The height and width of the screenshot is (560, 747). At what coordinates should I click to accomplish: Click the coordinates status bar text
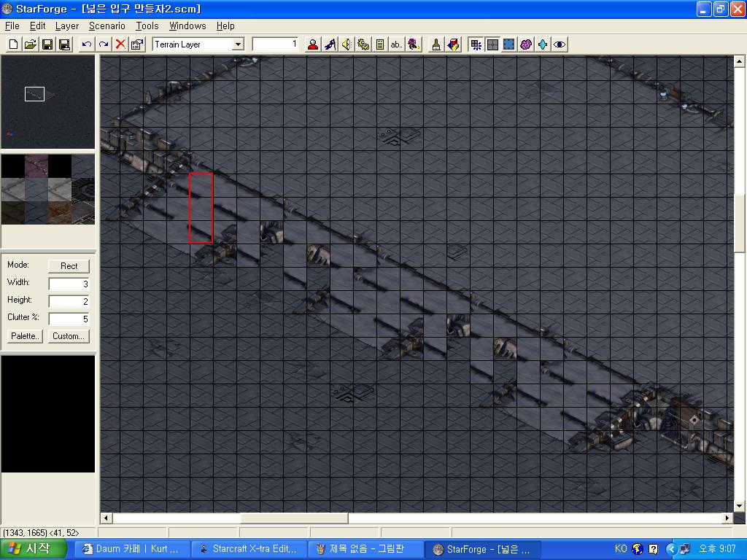[x=41, y=533]
